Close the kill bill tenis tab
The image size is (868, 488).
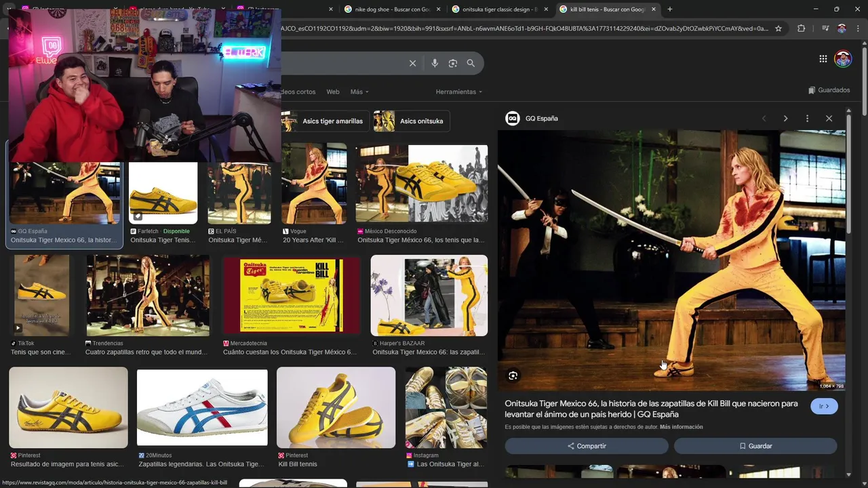pos(654,9)
